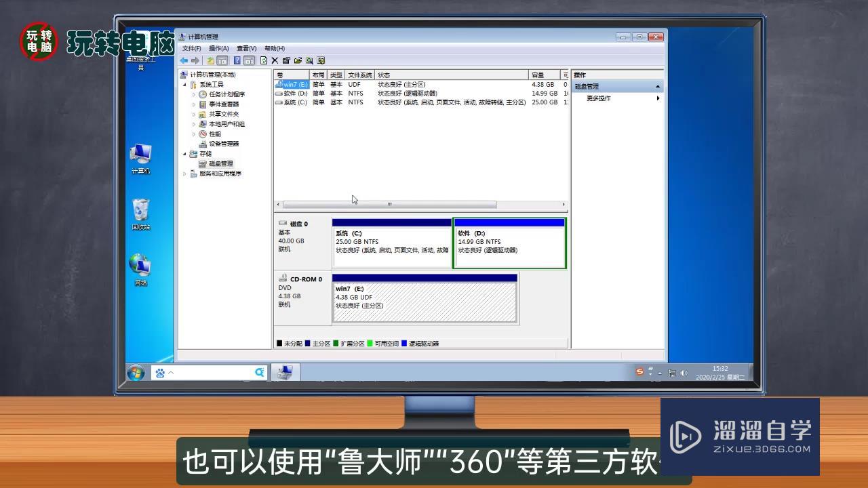Viewport: 868px width, 488px height.
Task: Click the Properties toolbar icon
Action: [x=286, y=60]
